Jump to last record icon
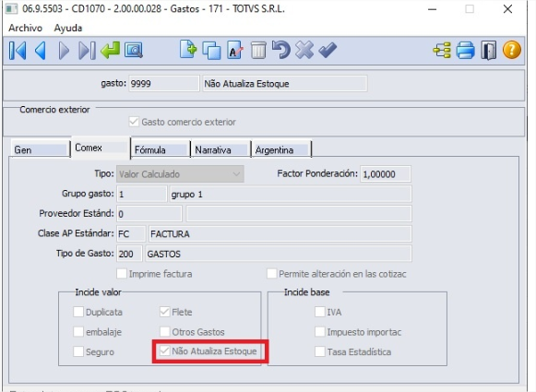The height and width of the screenshot is (392, 536). pos(87,51)
